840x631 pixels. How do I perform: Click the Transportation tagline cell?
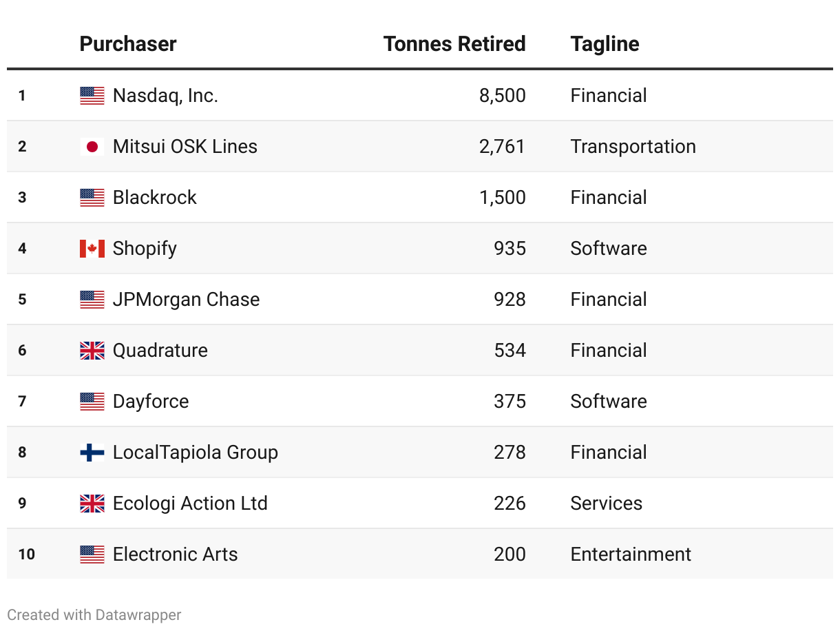click(x=633, y=147)
